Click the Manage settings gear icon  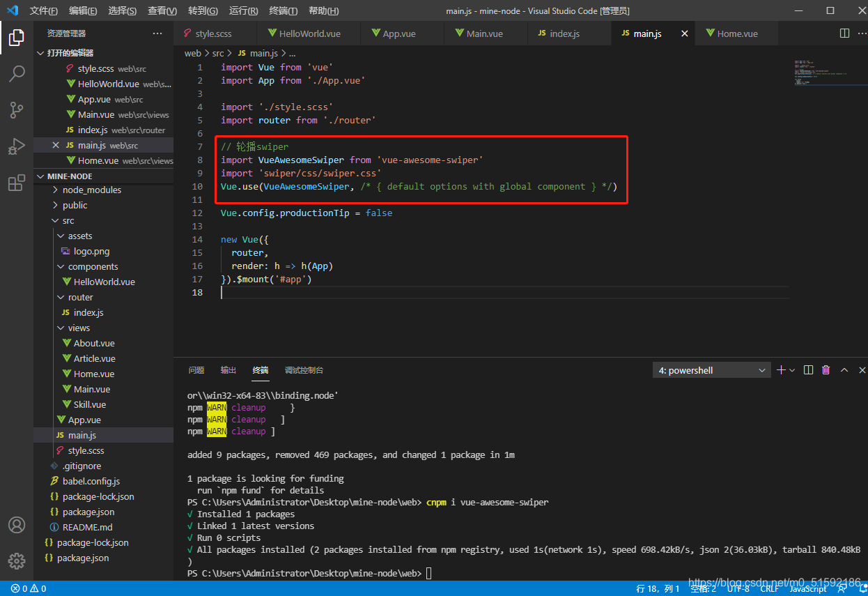coord(17,560)
